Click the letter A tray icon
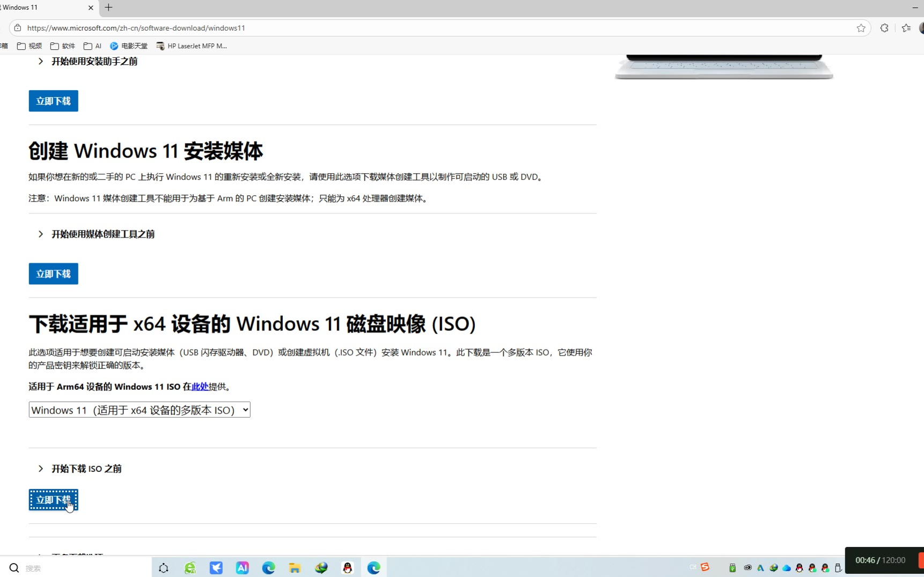 pyautogui.click(x=760, y=568)
